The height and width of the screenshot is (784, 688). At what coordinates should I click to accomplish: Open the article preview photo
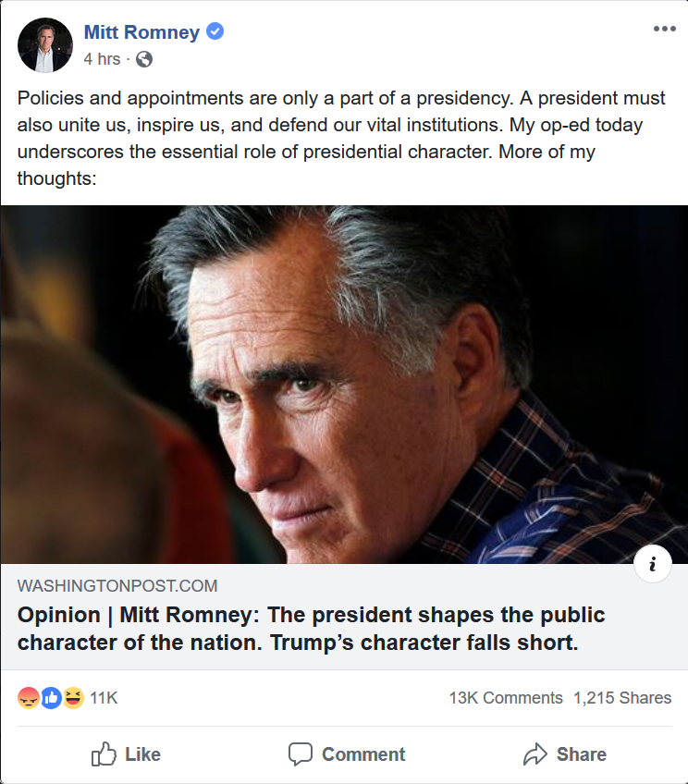coord(344,384)
